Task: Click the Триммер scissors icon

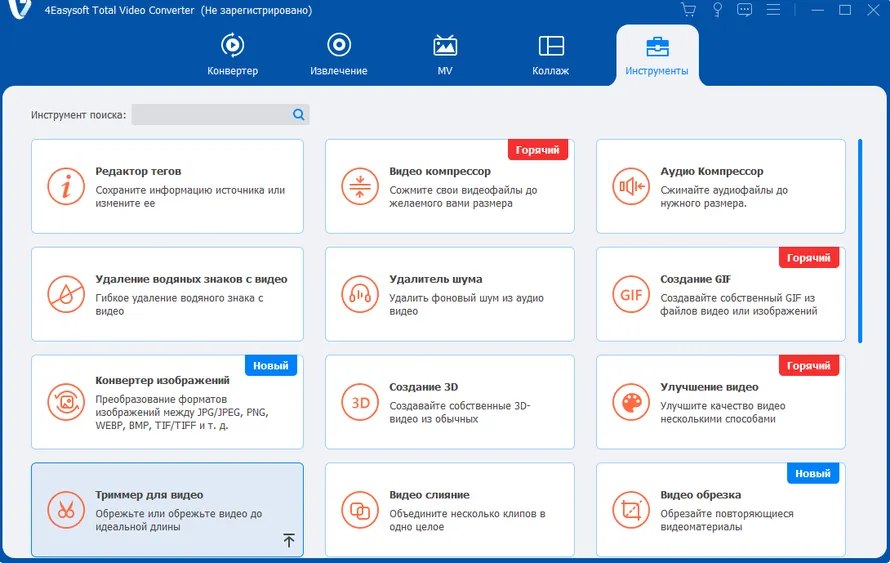Action: coord(66,510)
